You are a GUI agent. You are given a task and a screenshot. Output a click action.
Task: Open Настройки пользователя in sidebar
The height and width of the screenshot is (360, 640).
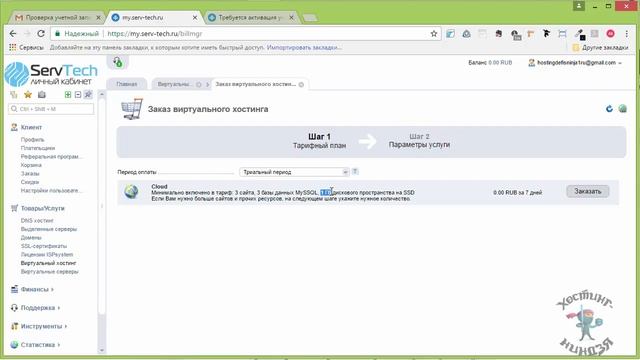tap(51, 191)
